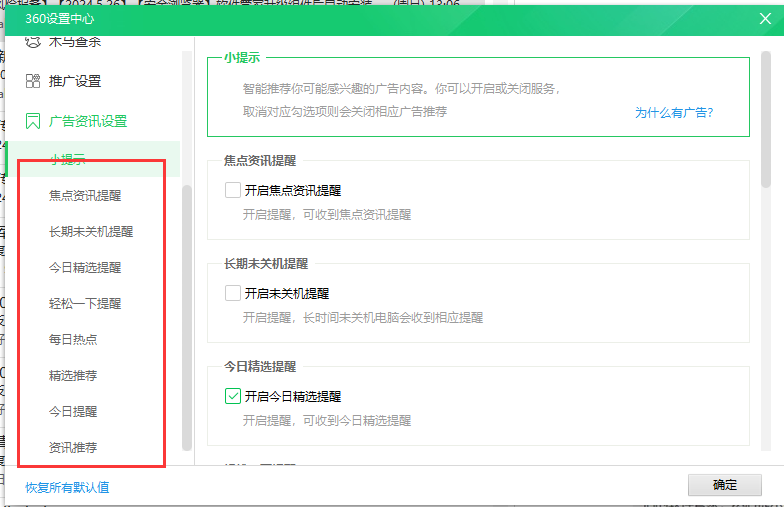The width and height of the screenshot is (784, 507).
Task: Click the 恢复所有默认值 link
Action: coord(68,487)
